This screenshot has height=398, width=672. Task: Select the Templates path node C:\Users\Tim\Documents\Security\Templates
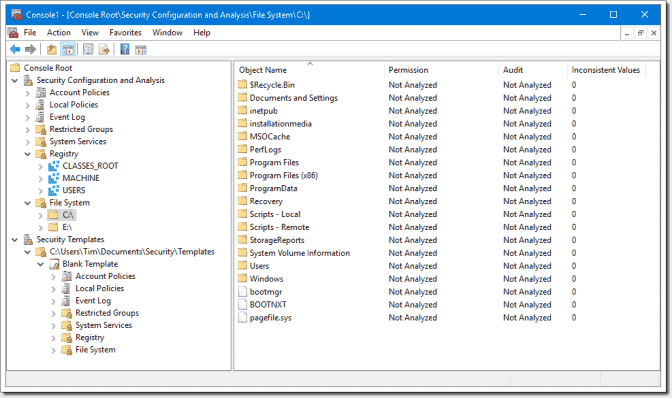(x=132, y=252)
